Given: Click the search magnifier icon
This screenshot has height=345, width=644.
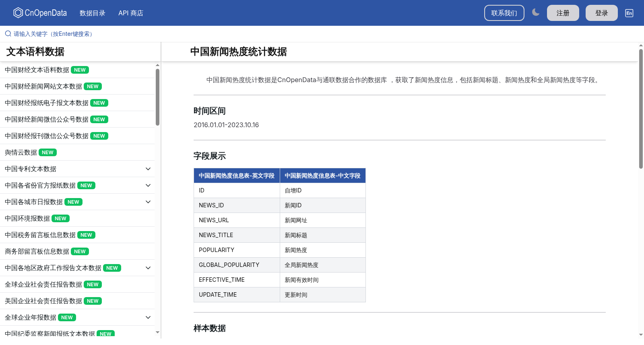Looking at the screenshot, I should tap(8, 34).
